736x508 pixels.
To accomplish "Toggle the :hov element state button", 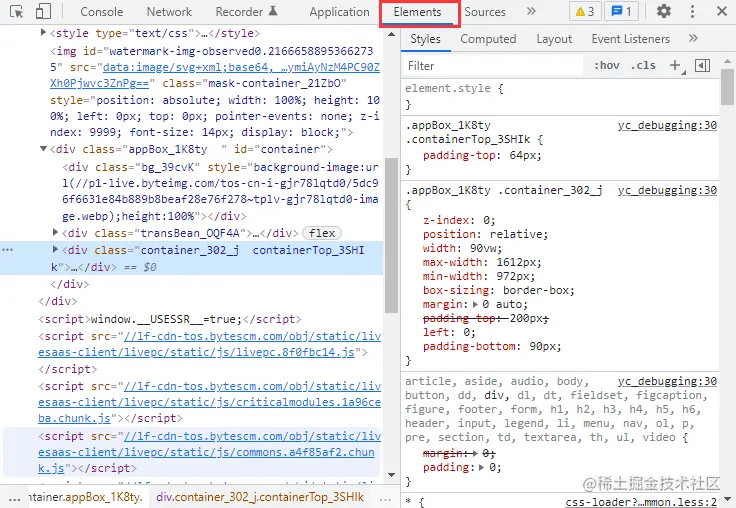I will pyautogui.click(x=606, y=66).
